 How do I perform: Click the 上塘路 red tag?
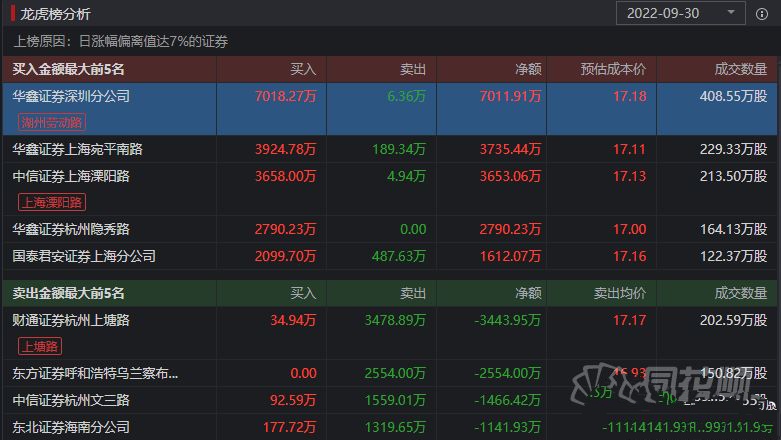(x=40, y=346)
